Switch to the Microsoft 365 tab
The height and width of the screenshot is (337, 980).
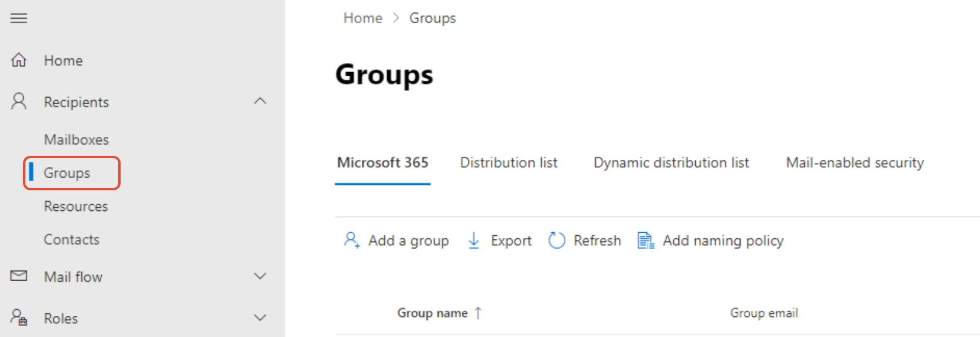point(382,162)
